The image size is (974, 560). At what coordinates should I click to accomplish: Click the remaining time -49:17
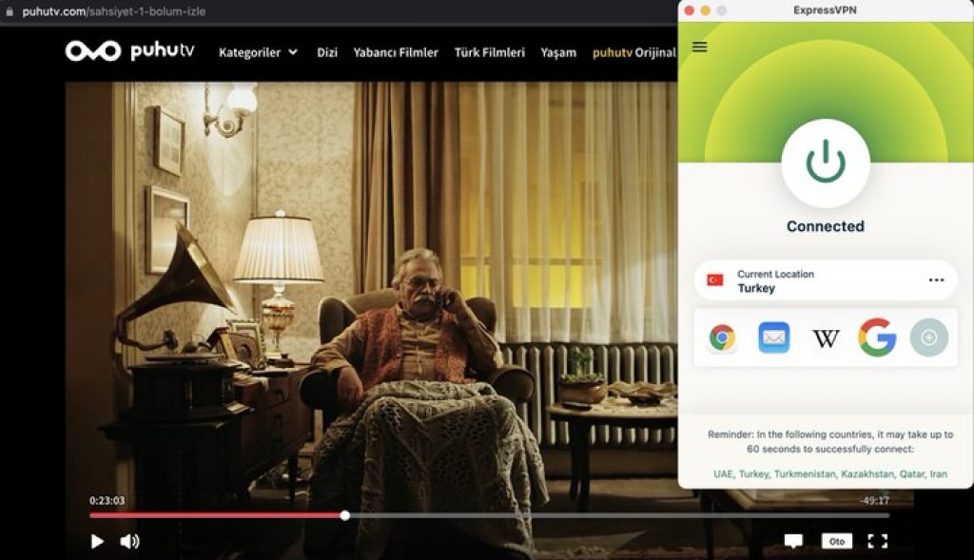[x=875, y=500]
